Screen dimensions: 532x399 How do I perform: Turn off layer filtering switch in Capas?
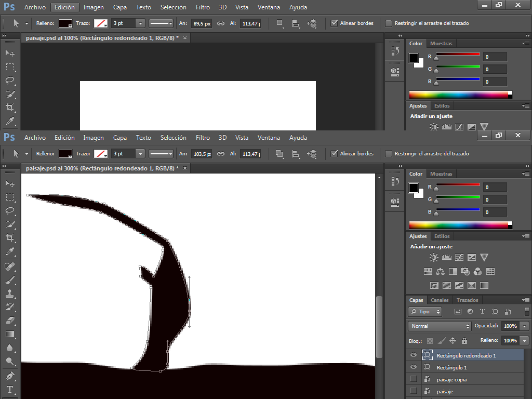pyautogui.click(x=527, y=312)
